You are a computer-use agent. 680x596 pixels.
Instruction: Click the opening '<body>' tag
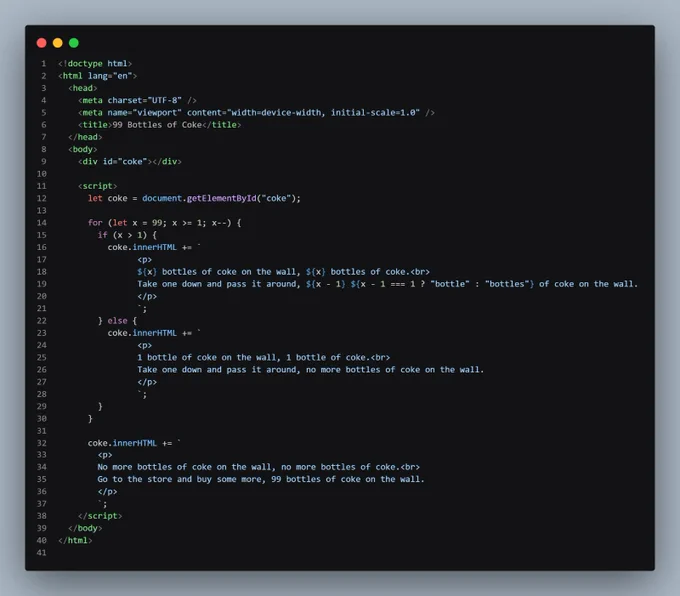pos(83,149)
